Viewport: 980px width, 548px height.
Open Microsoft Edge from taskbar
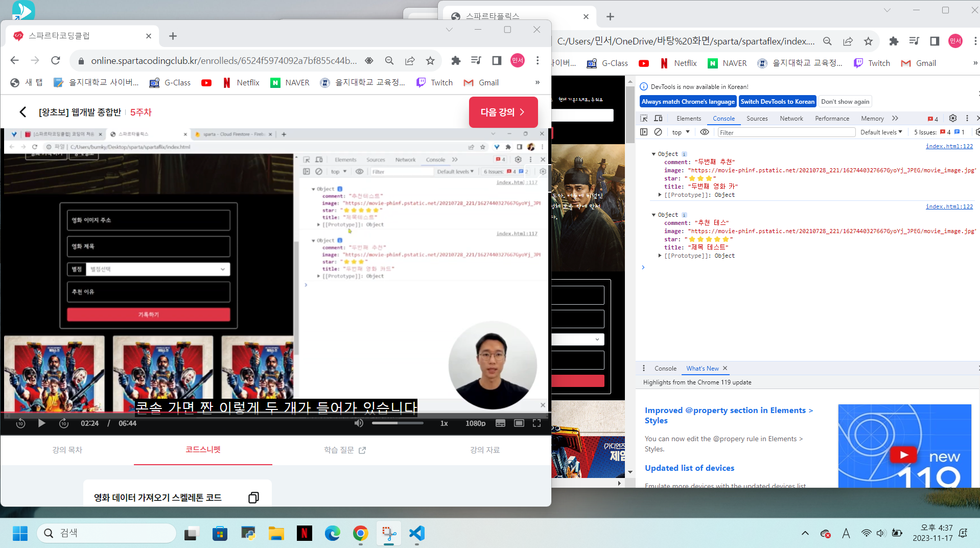coord(332,533)
